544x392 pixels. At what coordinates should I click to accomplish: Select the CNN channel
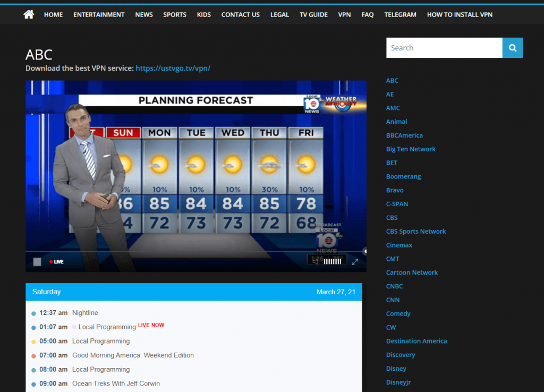(393, 300)
